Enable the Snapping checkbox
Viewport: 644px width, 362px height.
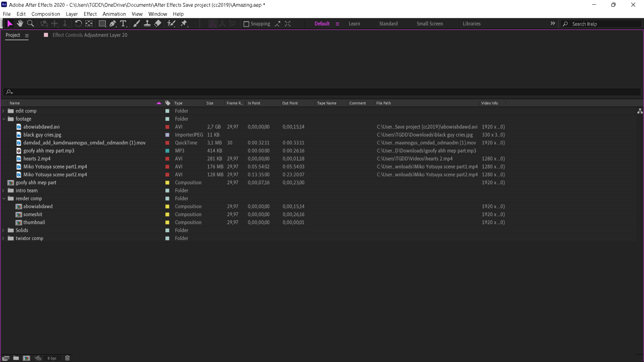246,24
